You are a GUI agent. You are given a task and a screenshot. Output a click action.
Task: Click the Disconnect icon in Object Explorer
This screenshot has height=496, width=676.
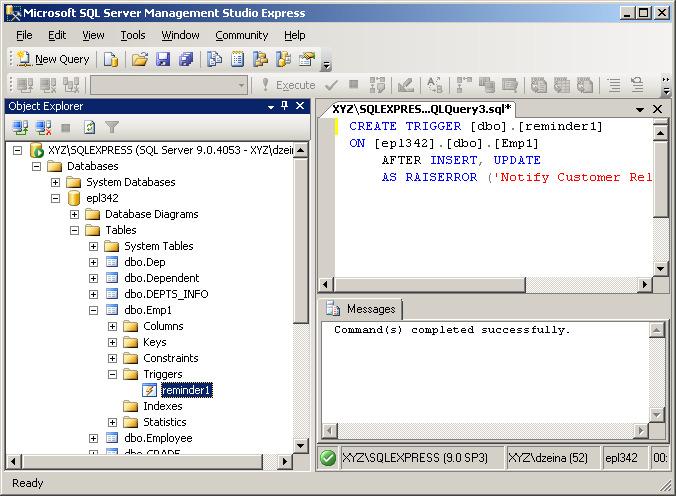[44, 128]
